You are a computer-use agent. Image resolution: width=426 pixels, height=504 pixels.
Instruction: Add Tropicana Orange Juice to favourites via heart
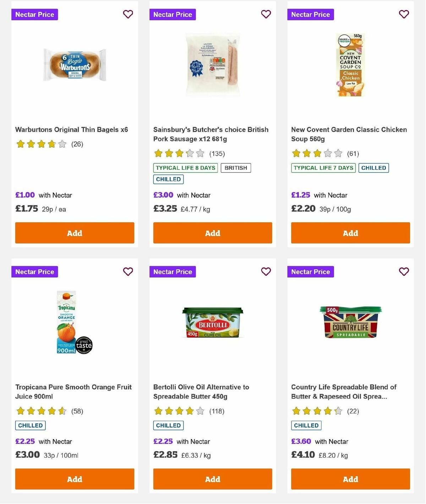128,271
